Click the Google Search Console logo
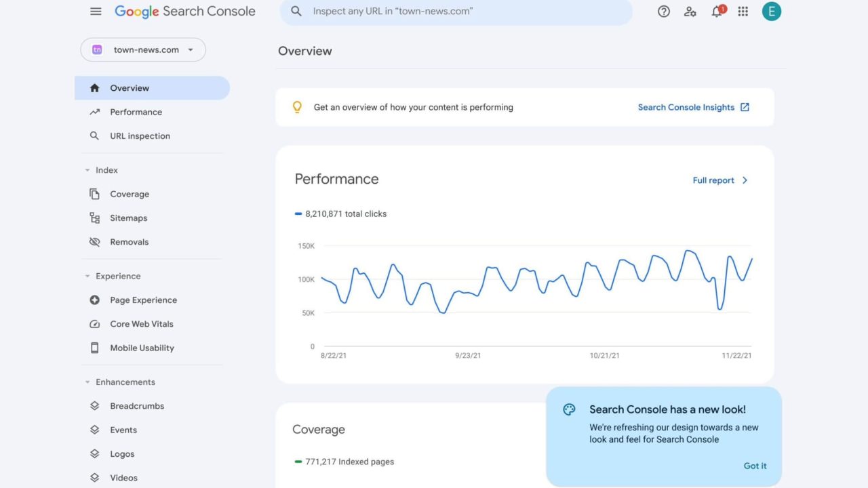Image resolution: width=868 pixels, height=488 pixels. tap(185, 12)
